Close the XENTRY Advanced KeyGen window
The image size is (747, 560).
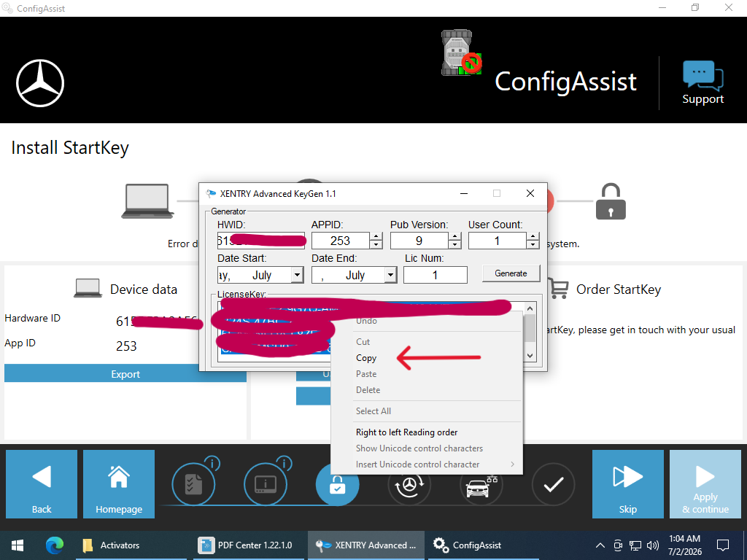click(x=530, y=192)
